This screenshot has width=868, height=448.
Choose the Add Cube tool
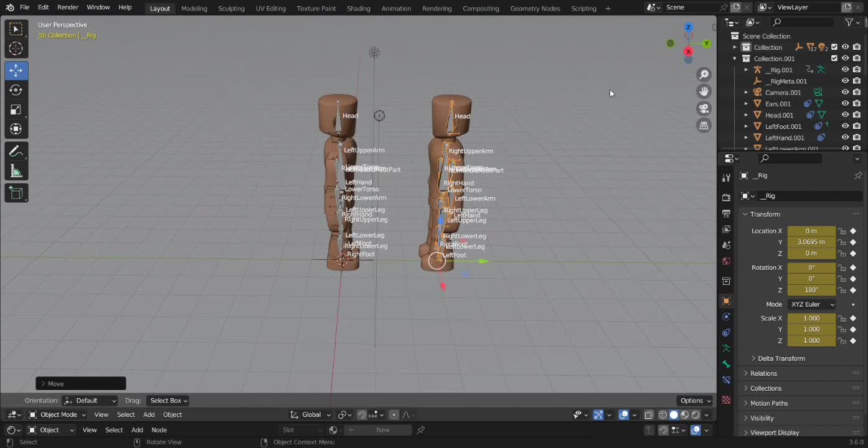click(x=16, y=193)
